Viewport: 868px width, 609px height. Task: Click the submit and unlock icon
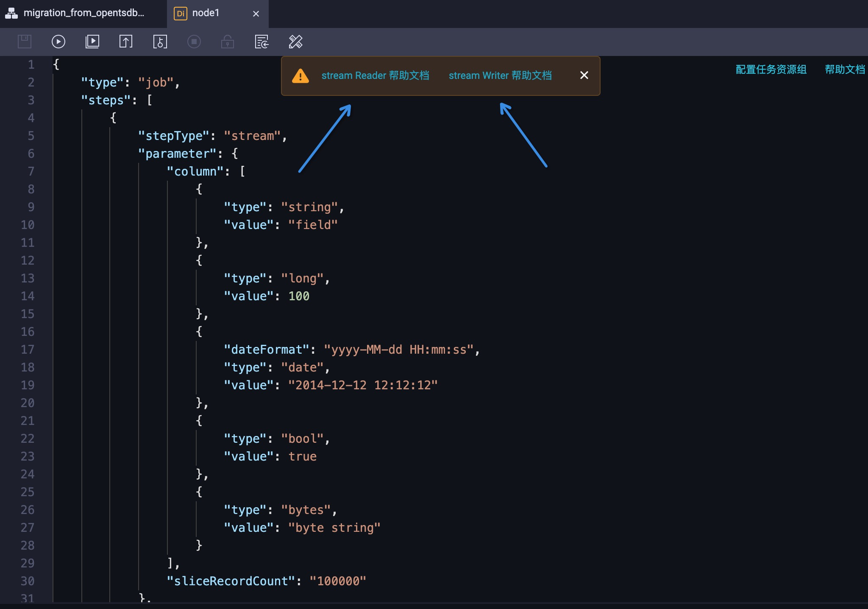(160, 42)
